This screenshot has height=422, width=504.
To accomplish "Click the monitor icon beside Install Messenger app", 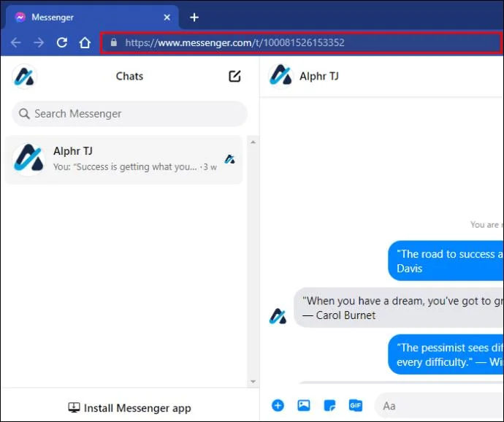I will pyautogui.click(x=74, y=407).
